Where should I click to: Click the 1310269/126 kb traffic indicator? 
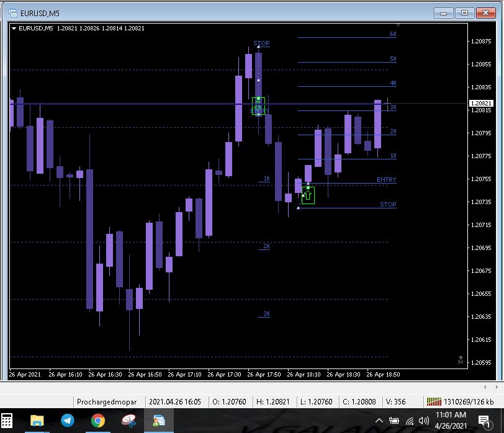(469, 402)
